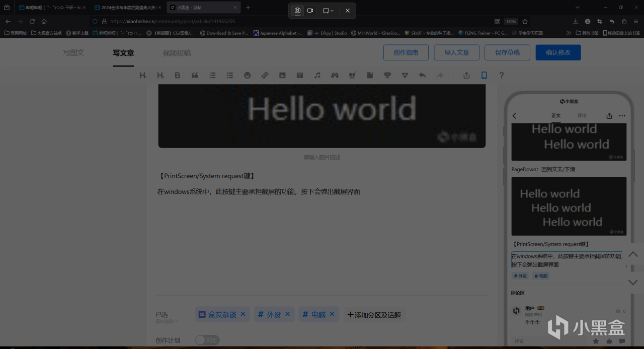Undo the last edit
Screen dimensions: 644x349
(422, 76)
